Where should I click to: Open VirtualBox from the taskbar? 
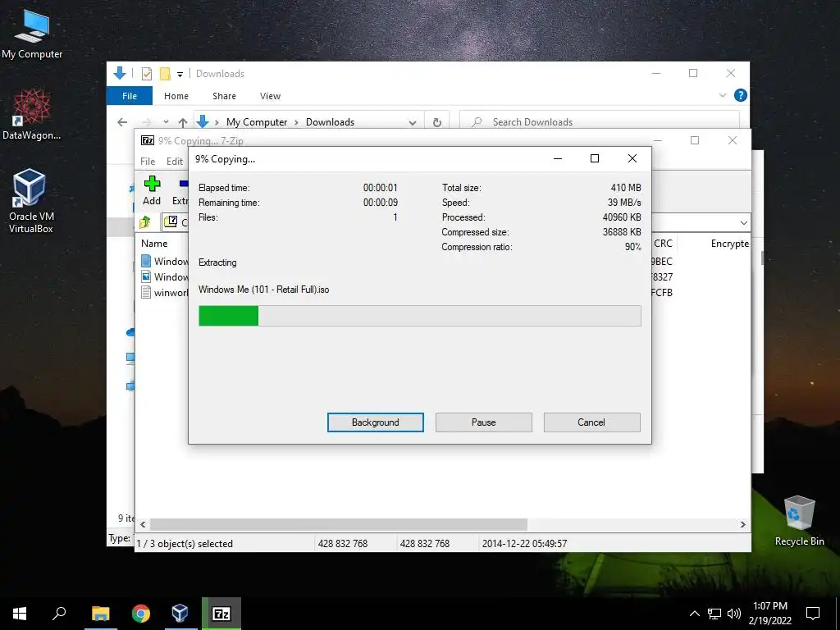[180, 614]
